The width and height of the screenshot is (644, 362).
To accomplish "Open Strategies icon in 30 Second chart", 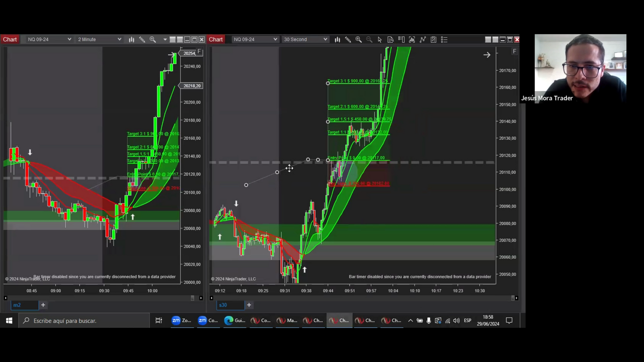I will [433, 40].
